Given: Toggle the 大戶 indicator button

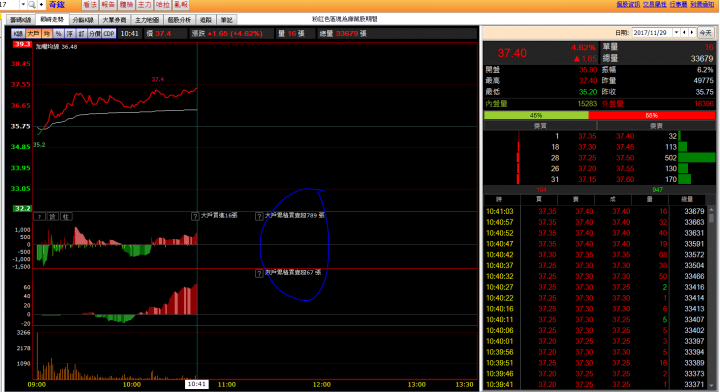Looking at the screenshot, I should tap(33, 34).
